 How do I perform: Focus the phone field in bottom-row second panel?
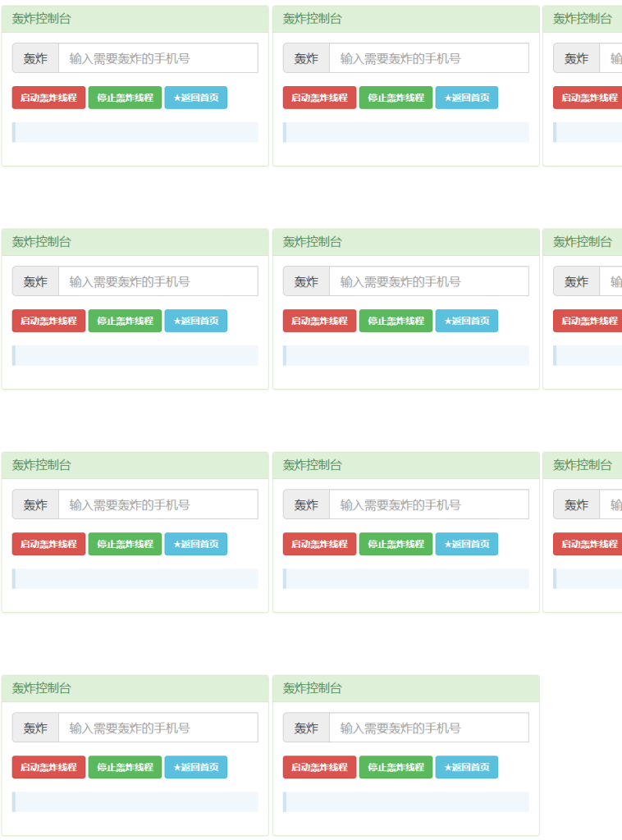429,728
